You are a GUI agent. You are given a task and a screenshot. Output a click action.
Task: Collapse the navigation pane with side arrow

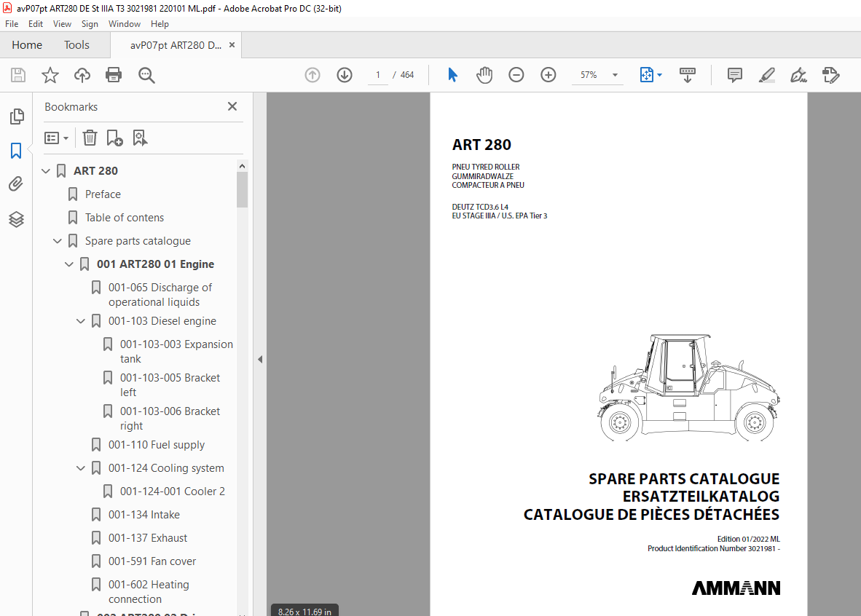pos(260,359)
